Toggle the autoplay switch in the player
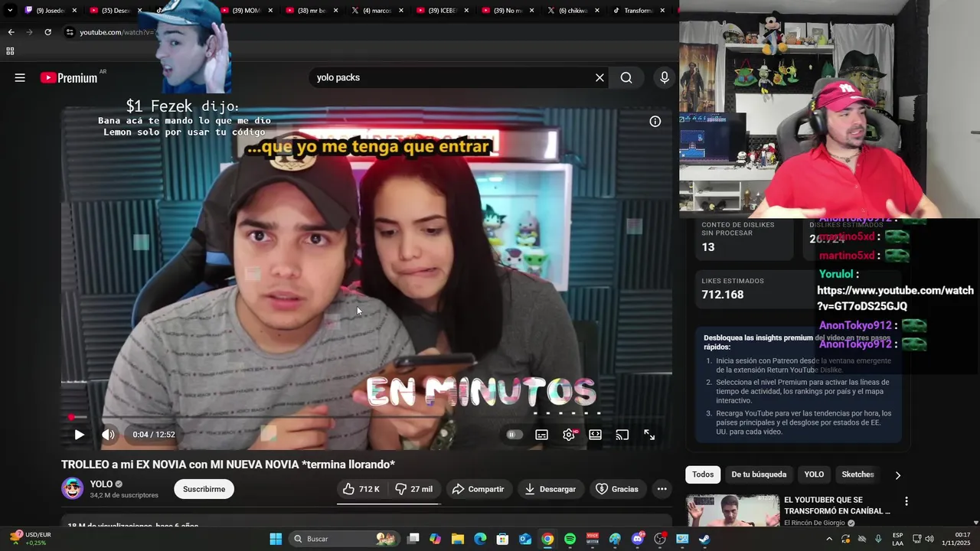Image resolution: width=980 pixels, height=551 pixels. (x=514, y=435)
